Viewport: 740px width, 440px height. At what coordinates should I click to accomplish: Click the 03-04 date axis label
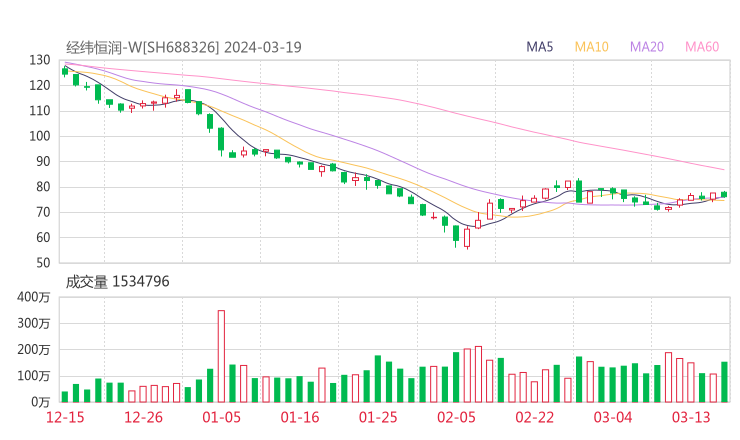[613, 417]
